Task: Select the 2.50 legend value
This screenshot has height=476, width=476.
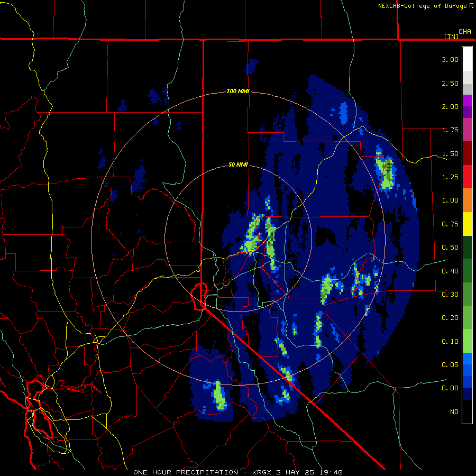Action: [450, 83]
